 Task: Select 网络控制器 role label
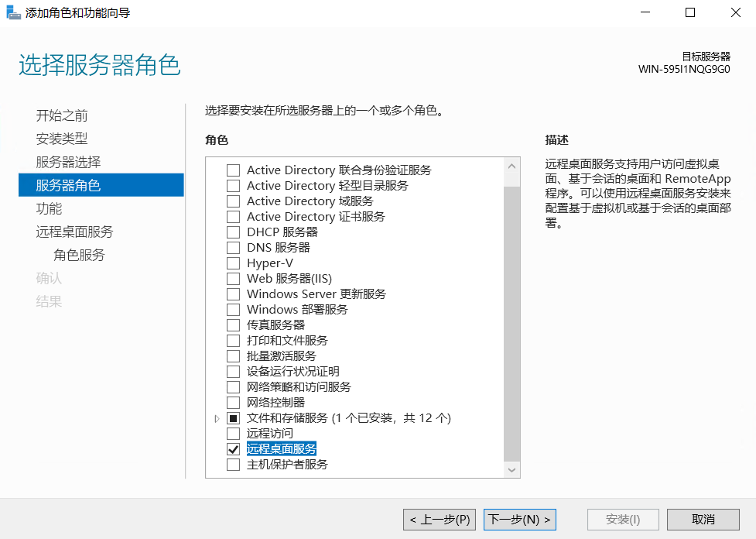coord(275,402)
